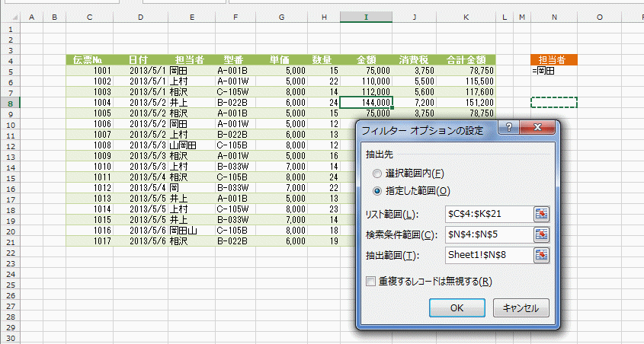
Task: Select column N header
Action: [554, 17]
